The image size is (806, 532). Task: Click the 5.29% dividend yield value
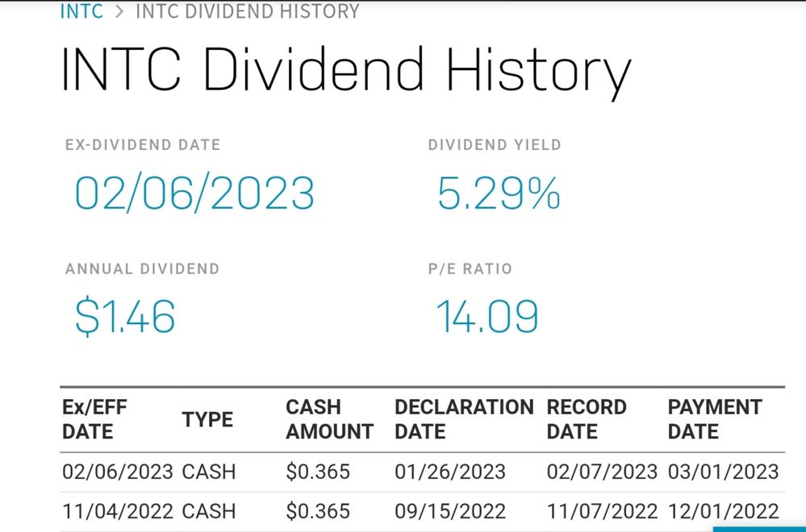pos(498,194)
